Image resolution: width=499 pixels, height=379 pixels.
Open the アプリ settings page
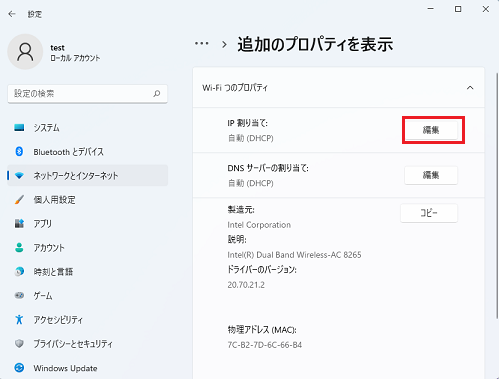click(x=88, y=224)
